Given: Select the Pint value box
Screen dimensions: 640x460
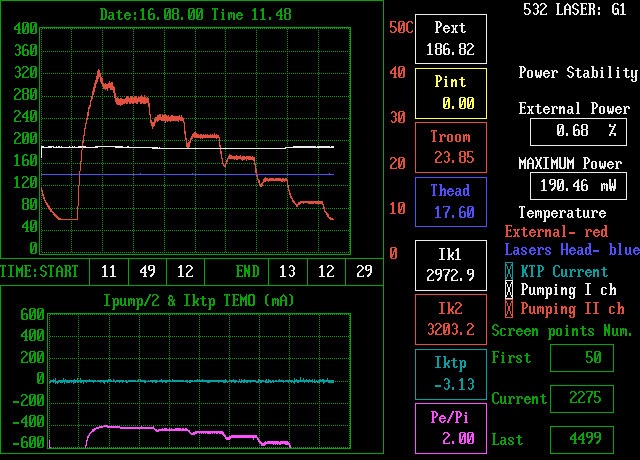Looking at the screenshot, I should [450, 93].
